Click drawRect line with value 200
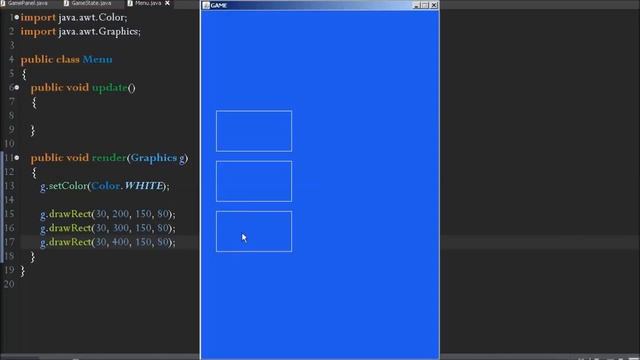The image size is (640, 360). coord(108,214)
